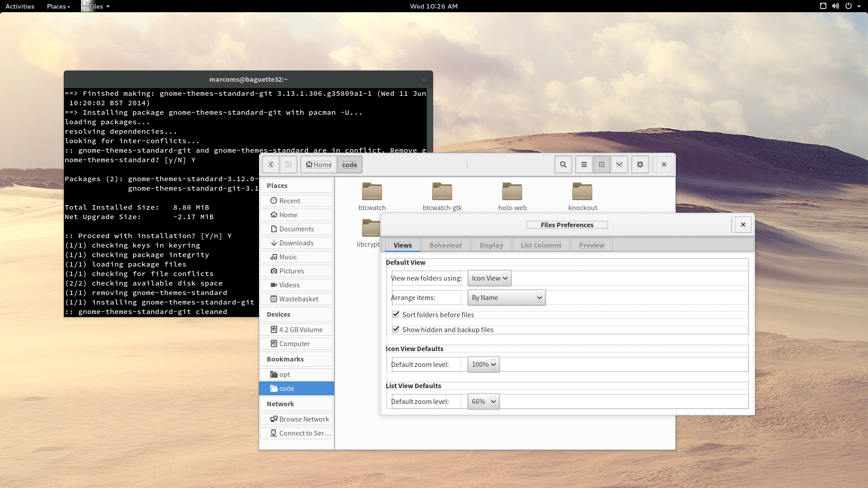
Task: Click the back navigation arrow in Files
Action: click(271, 164)
